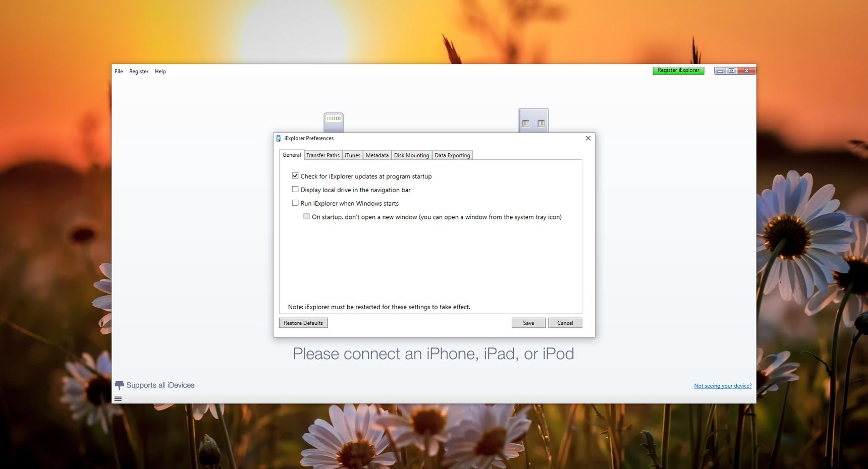Screen dimensions: 868x469
Task: Click the Restore Defaults button
Action: (x=303, y=323)
